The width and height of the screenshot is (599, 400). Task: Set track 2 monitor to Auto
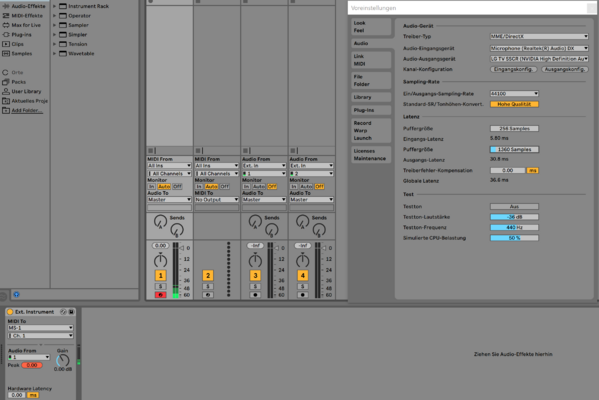tap(211, 186)
